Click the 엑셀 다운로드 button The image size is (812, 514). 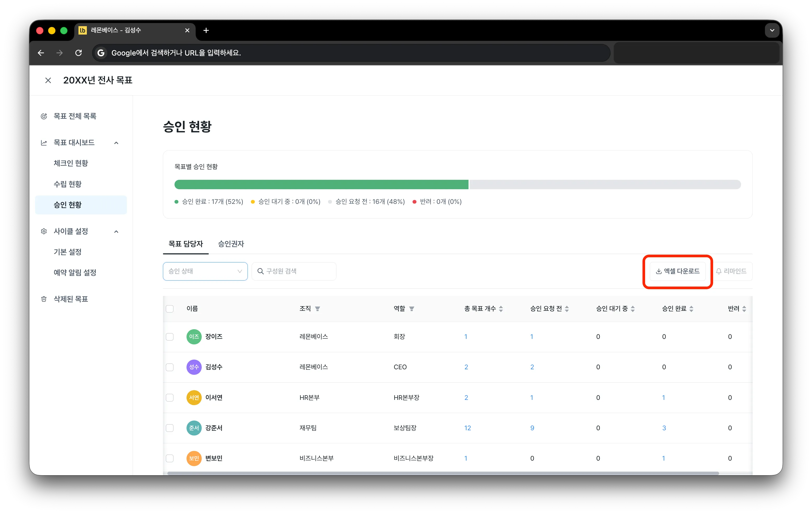678,271
